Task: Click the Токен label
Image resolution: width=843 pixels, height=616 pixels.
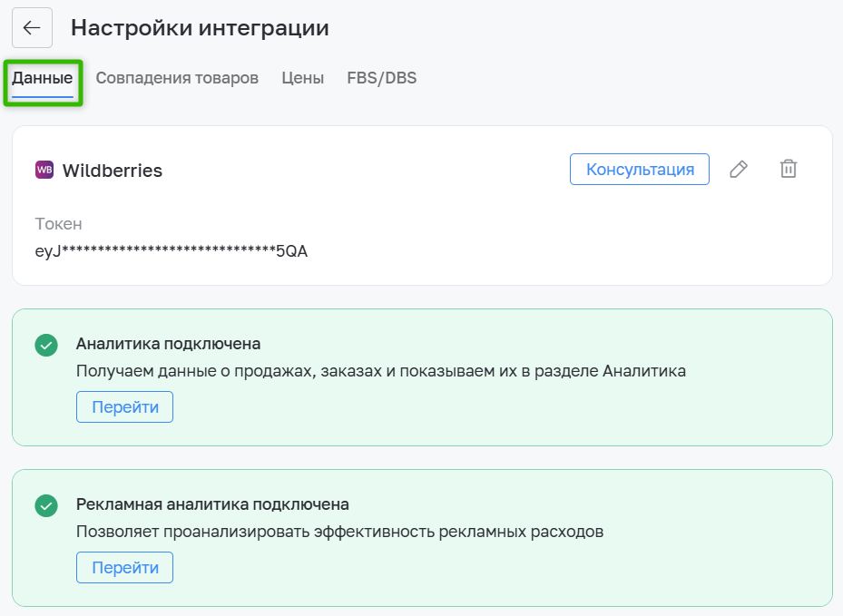Action: tap(59, 223)
